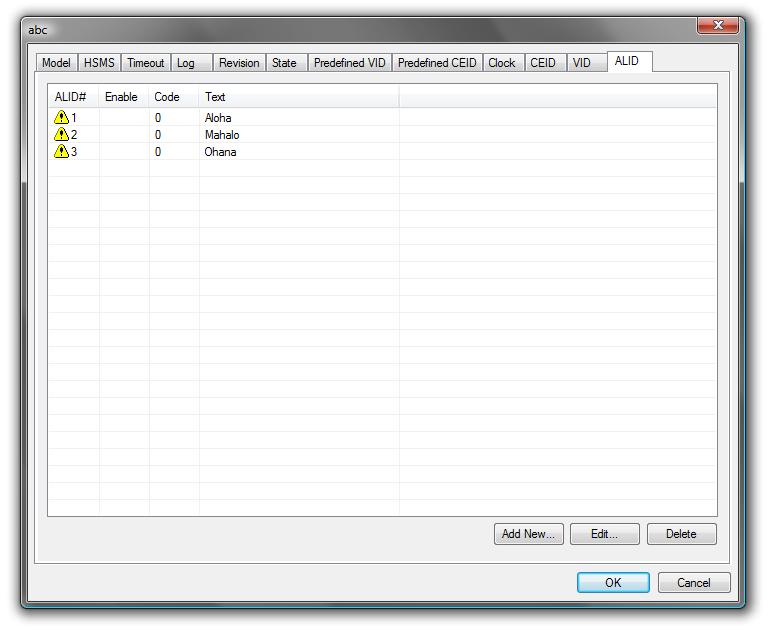Go to the Timeout tab
773x632 pixels.
pyautogui.click(x=145, y=63)
